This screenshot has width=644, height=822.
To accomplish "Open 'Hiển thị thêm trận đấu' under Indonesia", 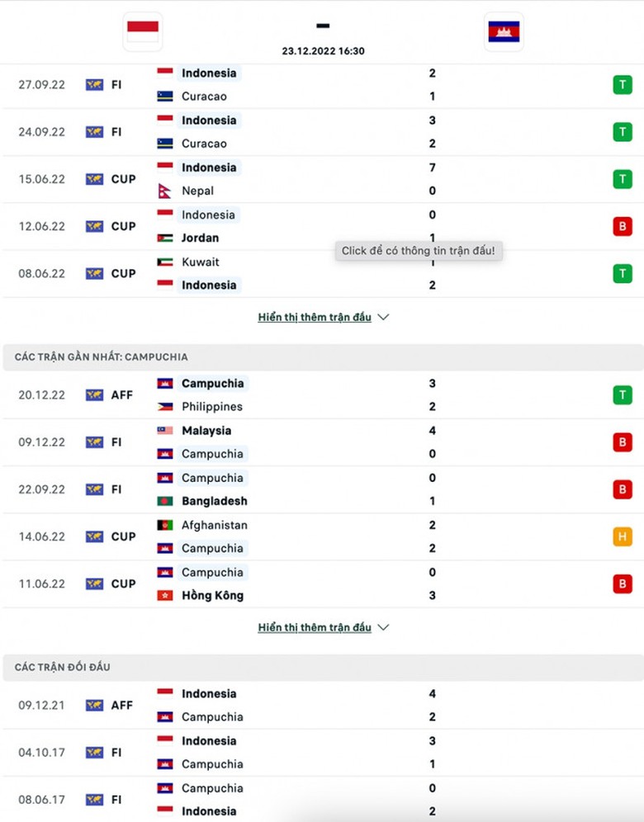I will click(x=315, y=317).
